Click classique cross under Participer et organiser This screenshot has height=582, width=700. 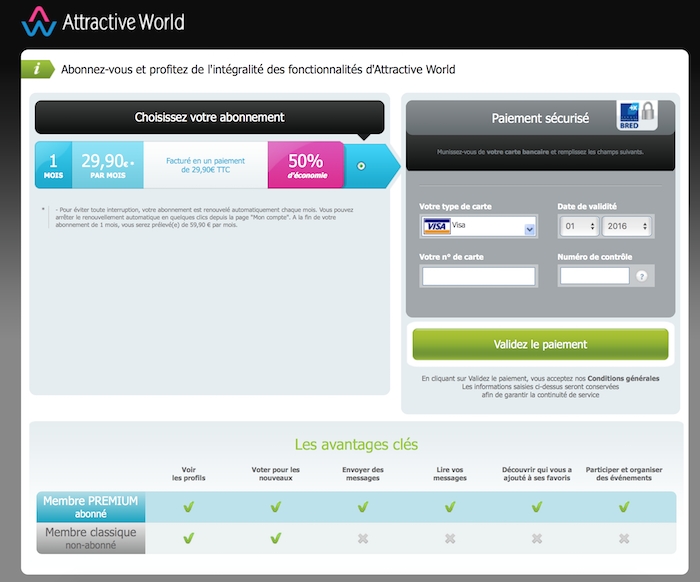click(624, 539)
